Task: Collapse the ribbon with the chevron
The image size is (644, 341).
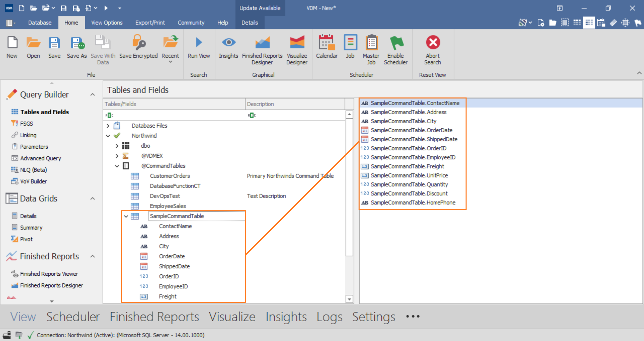Action: (639, 73)
